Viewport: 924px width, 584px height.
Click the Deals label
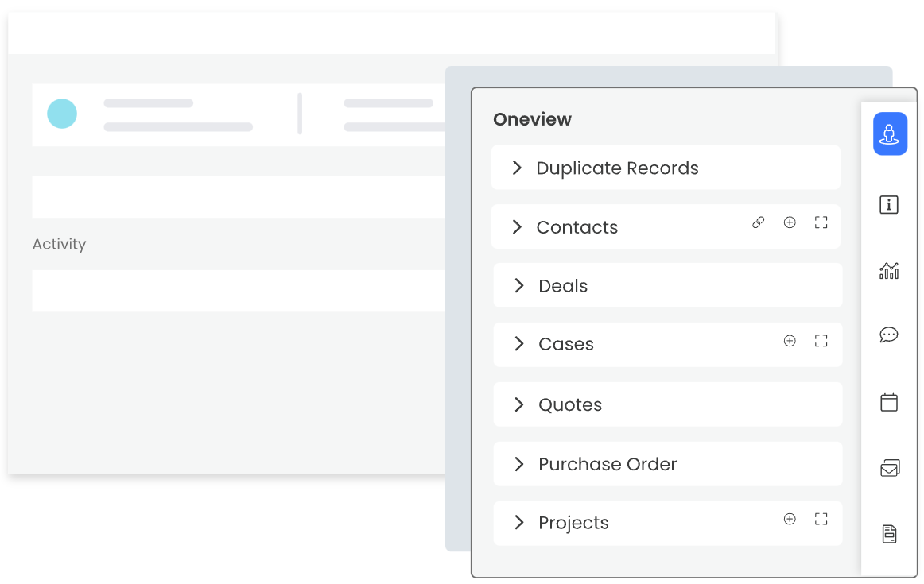coord(563,286)
